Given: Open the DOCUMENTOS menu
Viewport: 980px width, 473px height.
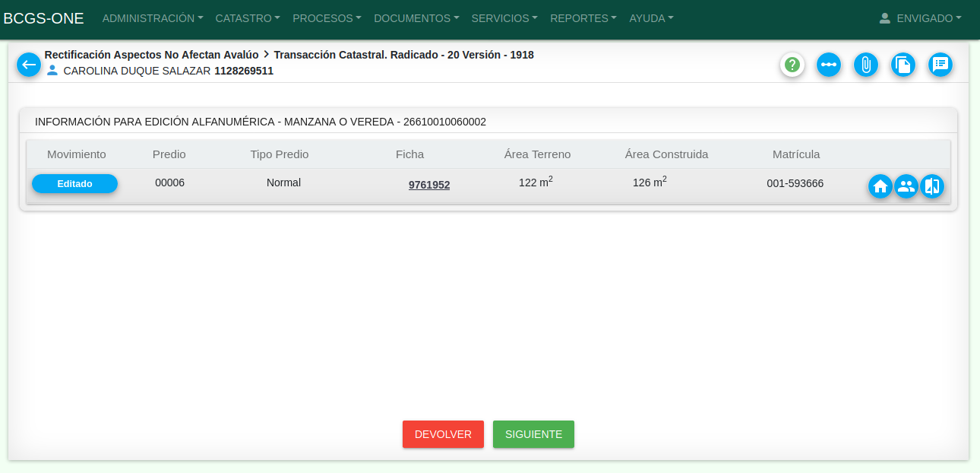Looking at the screenshot, I should click(x=416, y=18).
